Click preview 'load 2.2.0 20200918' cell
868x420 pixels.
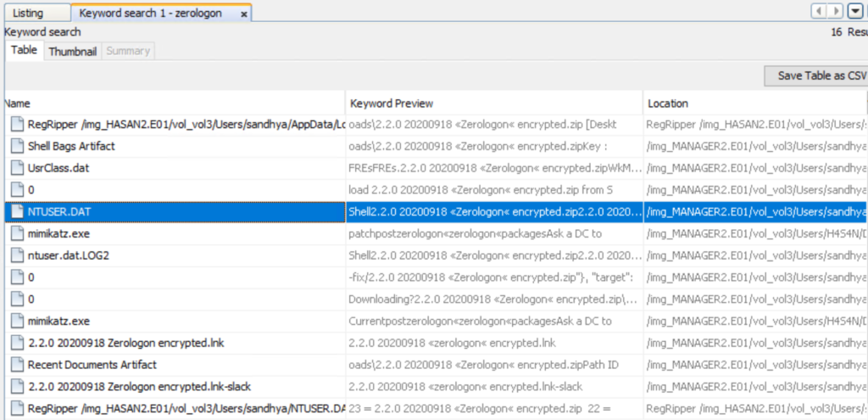(x=494, y=190)
